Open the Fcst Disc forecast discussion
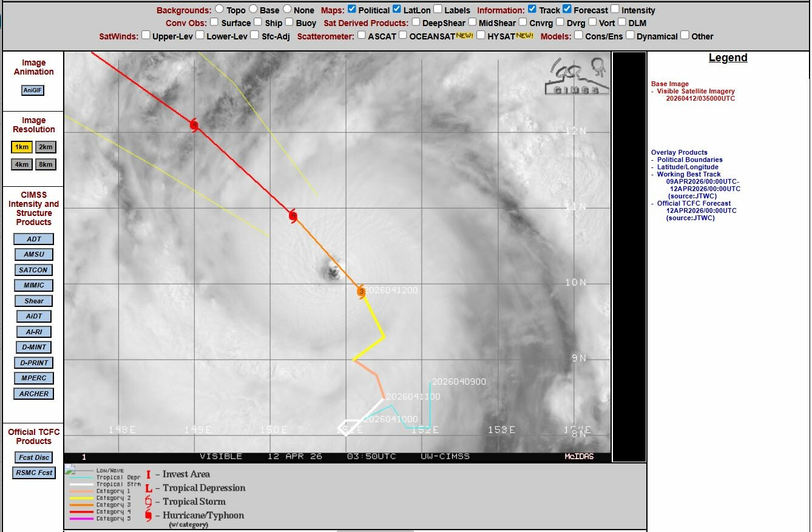Screen dimensions: 812x532 tap(34, 457)
